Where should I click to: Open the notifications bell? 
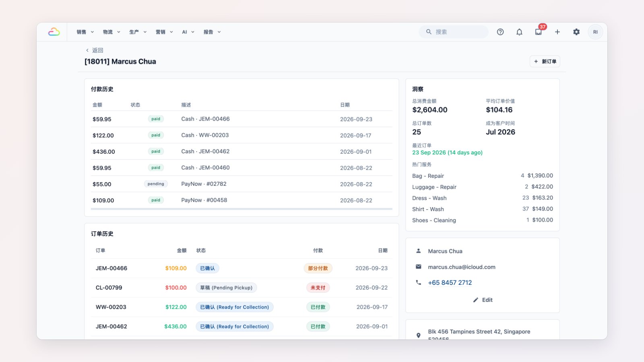coord(519,32)
